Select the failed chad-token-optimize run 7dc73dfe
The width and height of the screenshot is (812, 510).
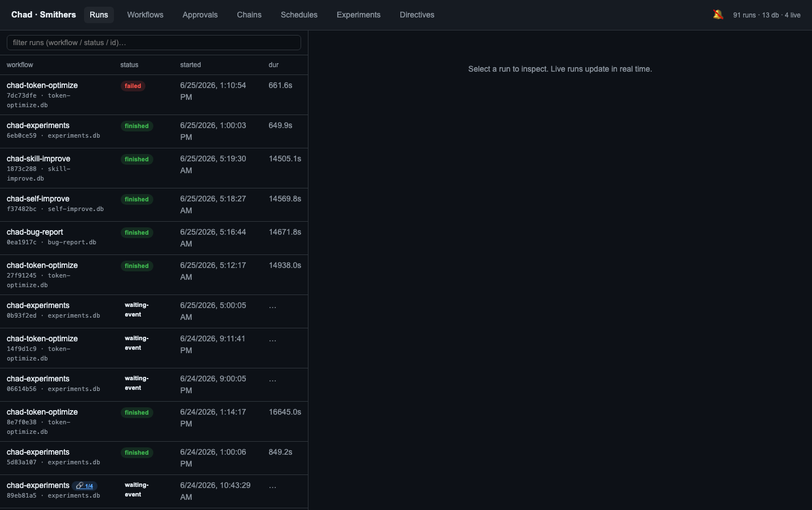click(x=154, y=95)
